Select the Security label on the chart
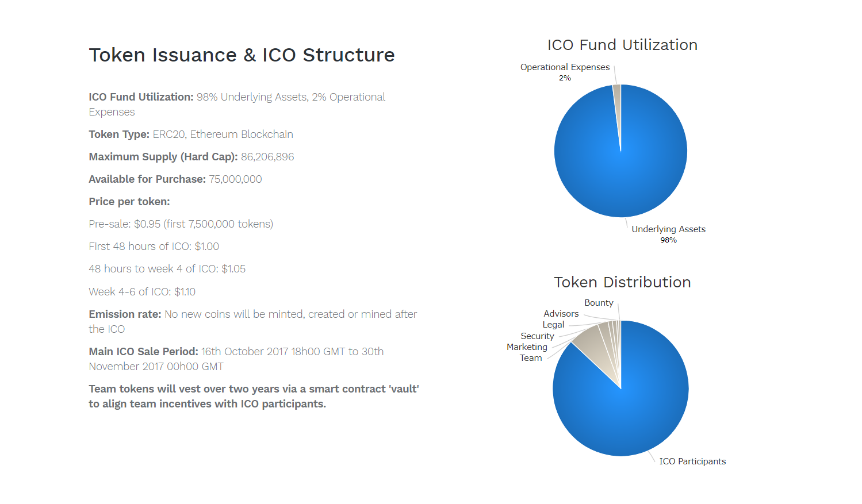Screen dimensions: 862x504 (x=537, y=336)
